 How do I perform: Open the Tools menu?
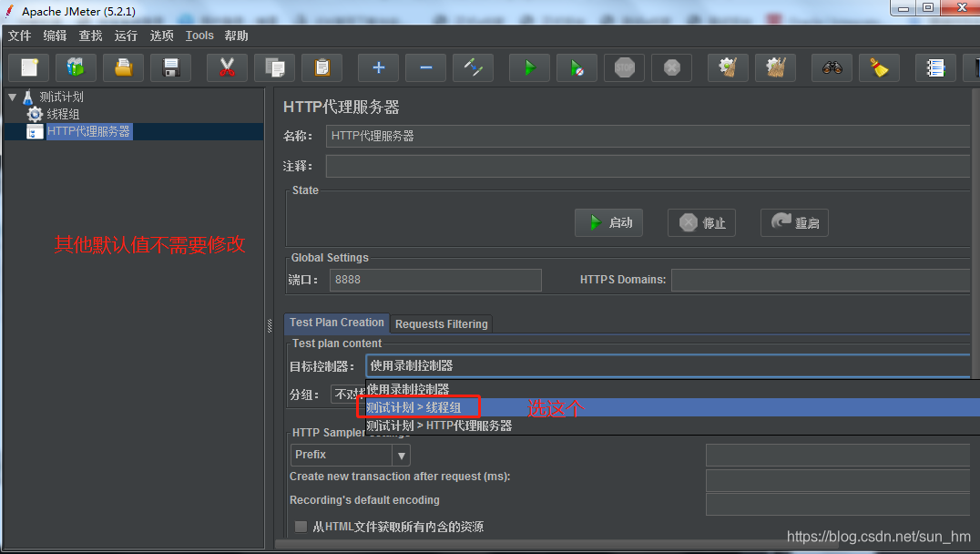click(x=199, y=36)
